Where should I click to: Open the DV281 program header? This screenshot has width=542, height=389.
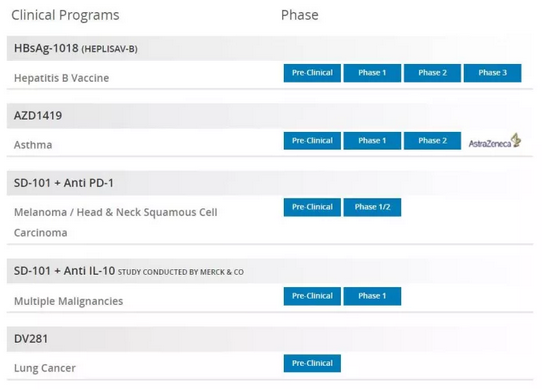(x=270, y=339)
